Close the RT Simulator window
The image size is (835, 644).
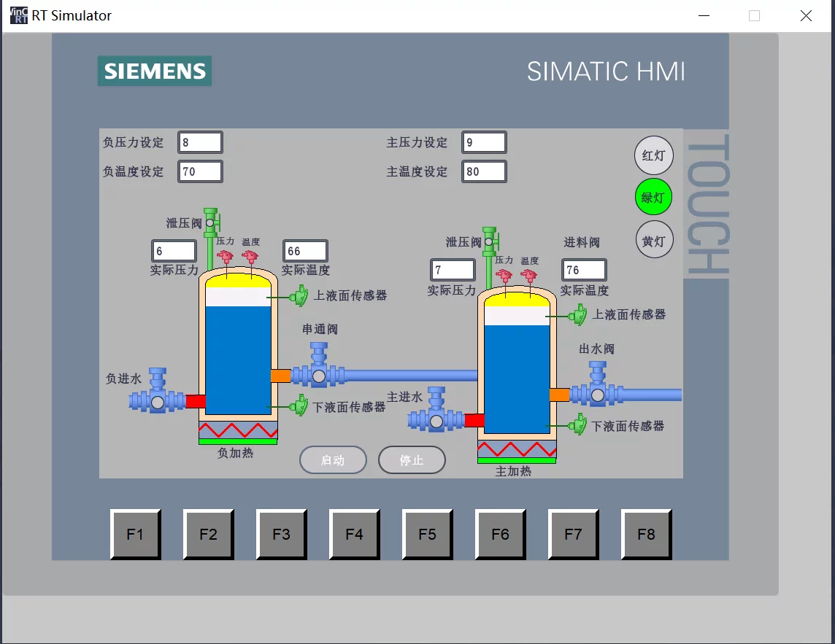pyautogui.click(x=807, y=15)
